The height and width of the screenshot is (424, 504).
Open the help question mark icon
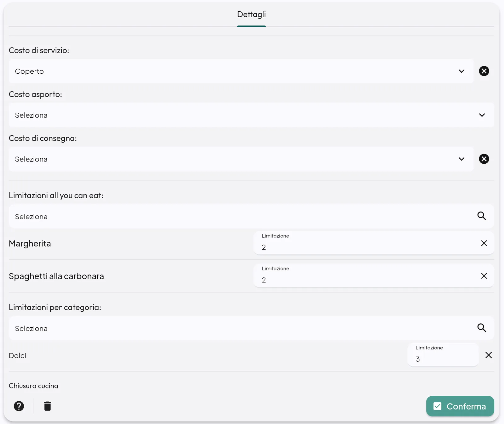click(x=19, y=406)
